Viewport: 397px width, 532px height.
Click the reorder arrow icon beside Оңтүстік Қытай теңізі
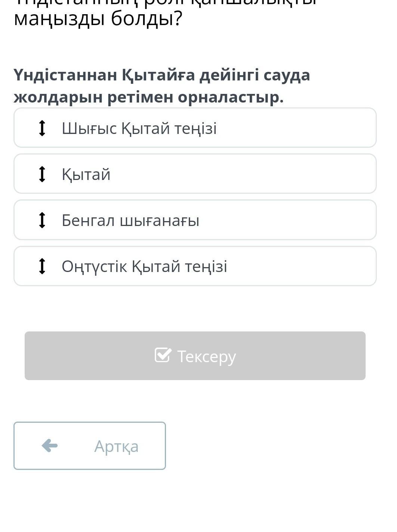click(42, 266)
